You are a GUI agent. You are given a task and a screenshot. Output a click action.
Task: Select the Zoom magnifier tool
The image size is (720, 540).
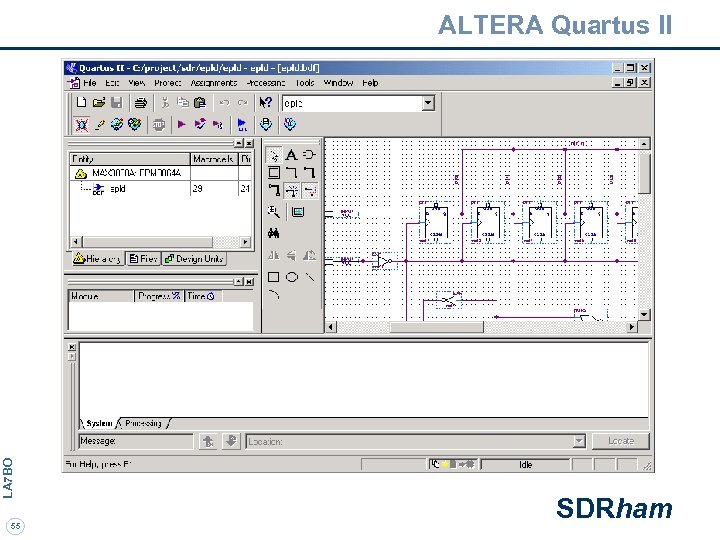click(274, 212)
